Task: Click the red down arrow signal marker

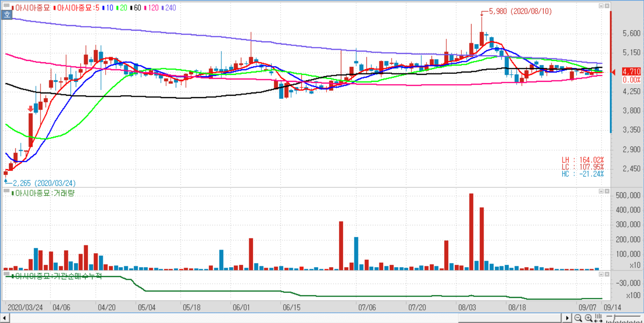Action: (31, 109)
